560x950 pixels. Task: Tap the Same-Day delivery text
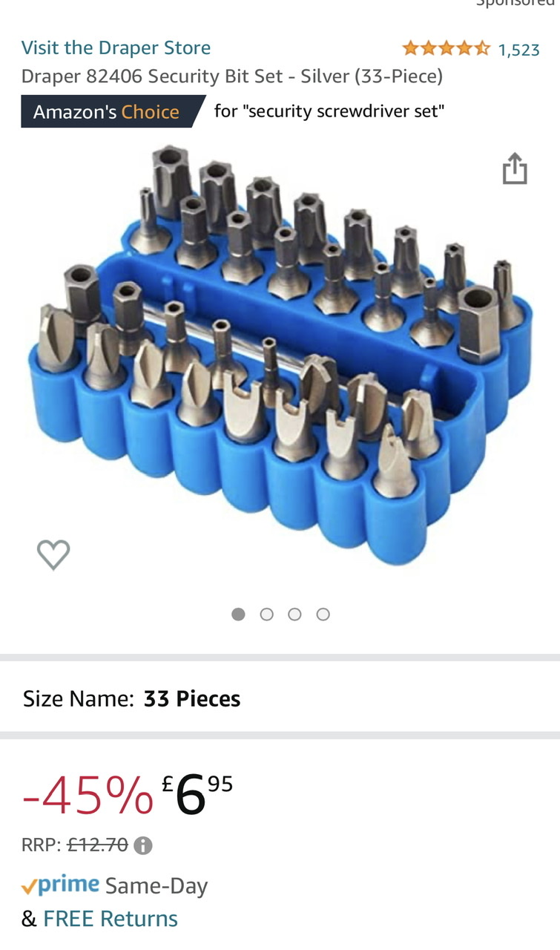pyautogui.click(x=157, y=886)
